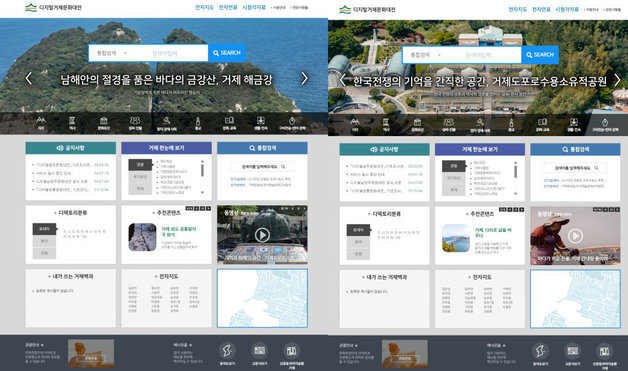Image resolution: width=628 pixels, height=371 pixels.
Task: Click the lightning-shaped round footer icon, left page
Action: click(227, 351)
